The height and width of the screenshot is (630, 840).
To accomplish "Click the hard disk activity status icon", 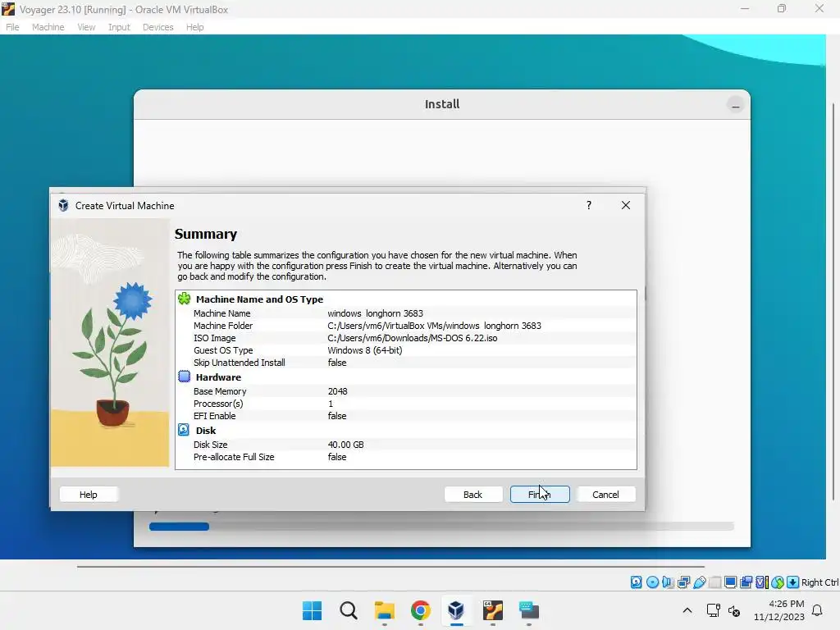I will tap(636, 582).
